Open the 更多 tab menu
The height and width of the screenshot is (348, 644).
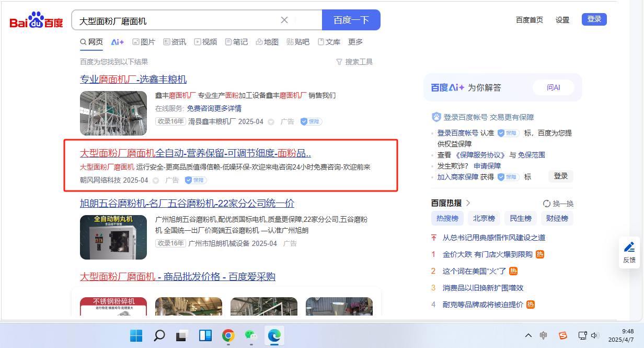(355, 42)
